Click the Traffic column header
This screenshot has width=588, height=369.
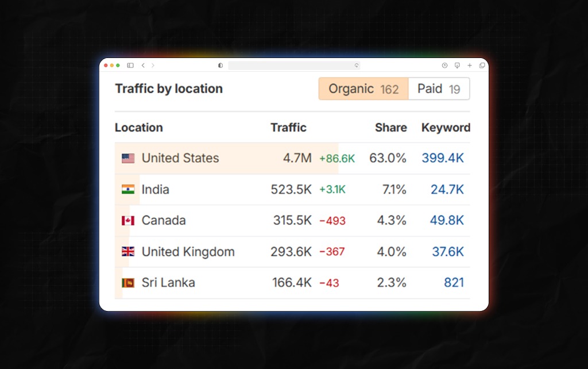tap(288, 128)
